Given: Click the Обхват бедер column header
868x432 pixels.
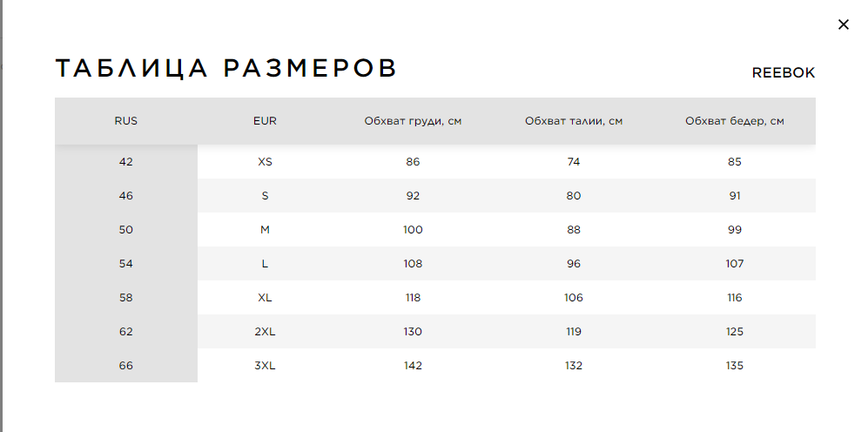Looking at the screenshot, I should (x=735, y=121).
